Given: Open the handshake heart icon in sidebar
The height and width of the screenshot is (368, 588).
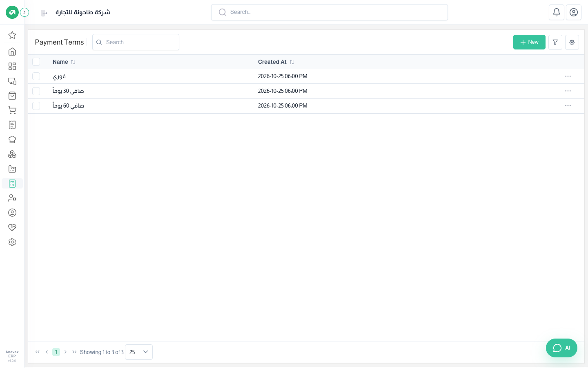Looking at the screenshot, I should tap(12, 227).
